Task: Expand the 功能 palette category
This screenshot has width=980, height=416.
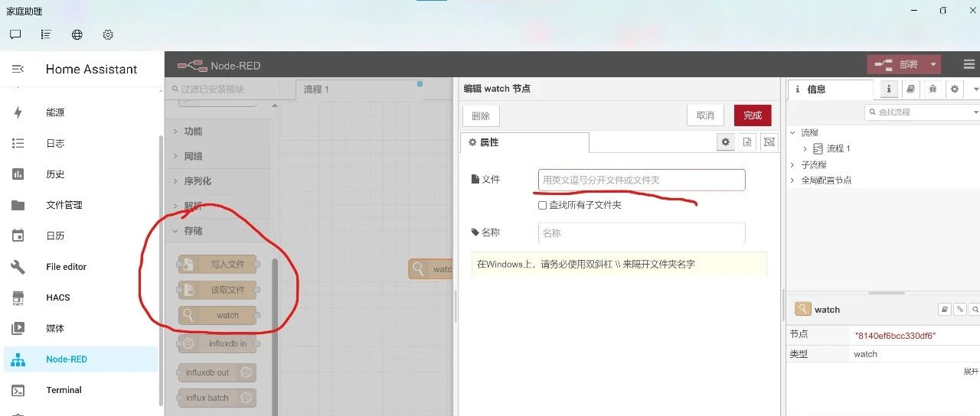Action: (x=217, y=132)
